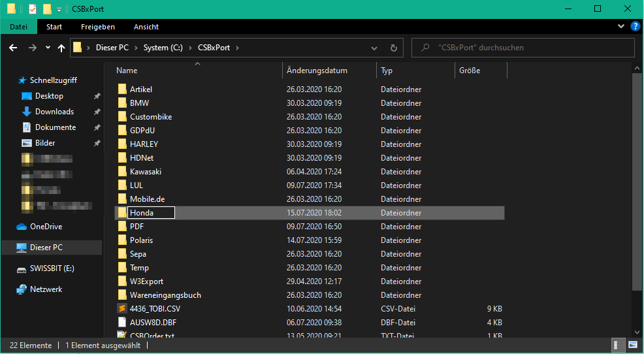Expand the chevron after Dieser PC in path
The image size is (644, 354).
136,48
